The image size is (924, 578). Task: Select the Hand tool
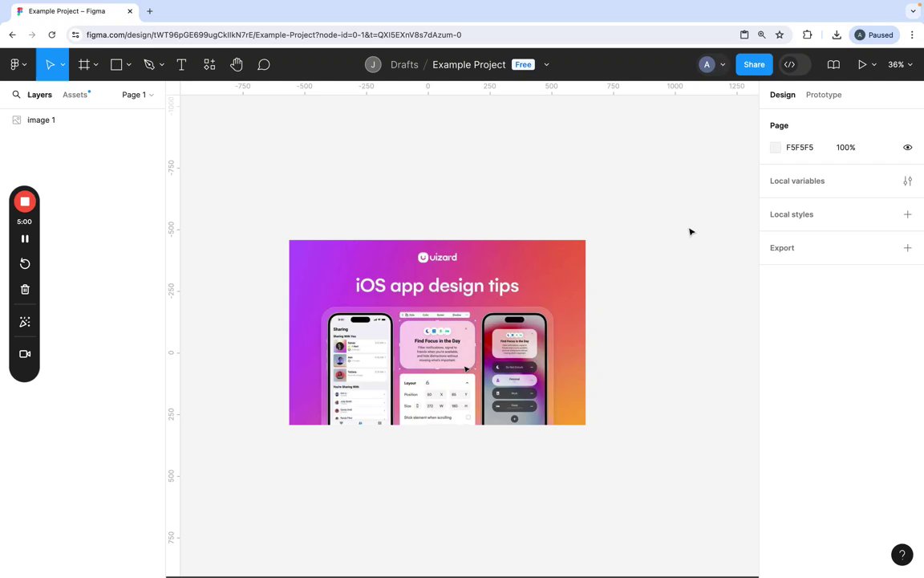tap(237, 64)
